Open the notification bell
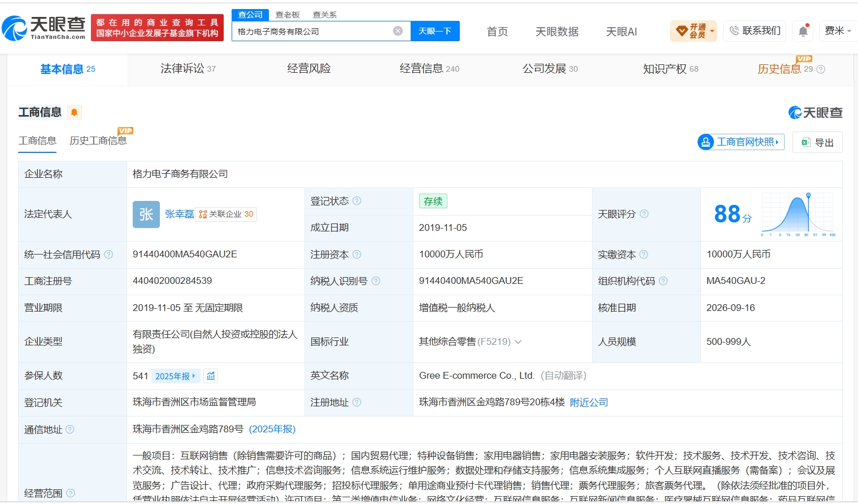The image size is (858, 504). (x=803, y=31)
